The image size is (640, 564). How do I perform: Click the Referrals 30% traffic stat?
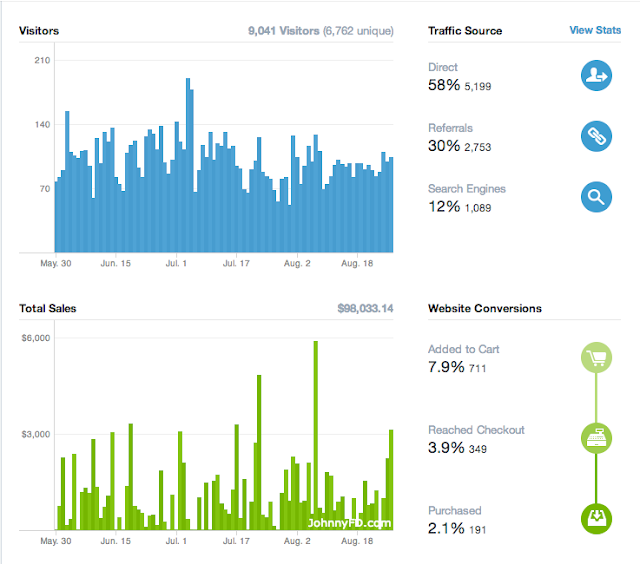(459, 146)
